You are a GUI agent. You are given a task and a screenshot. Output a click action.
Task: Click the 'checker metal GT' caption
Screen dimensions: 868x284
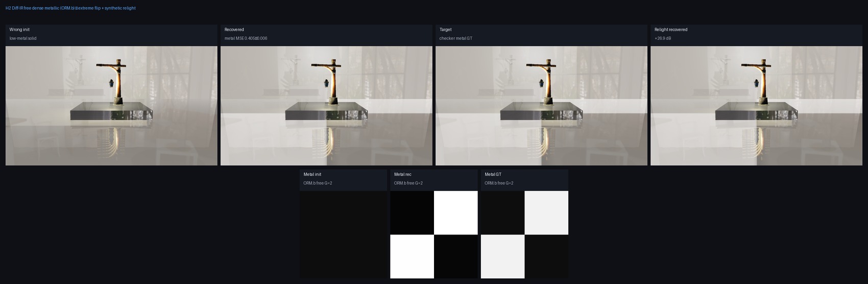click(x=456, y=38)
